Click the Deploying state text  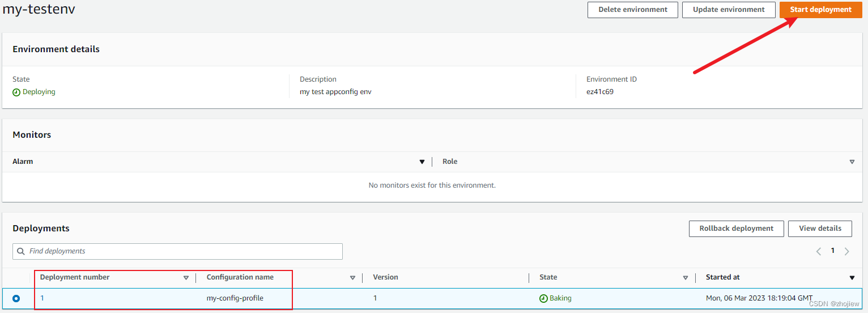[39, 92]
